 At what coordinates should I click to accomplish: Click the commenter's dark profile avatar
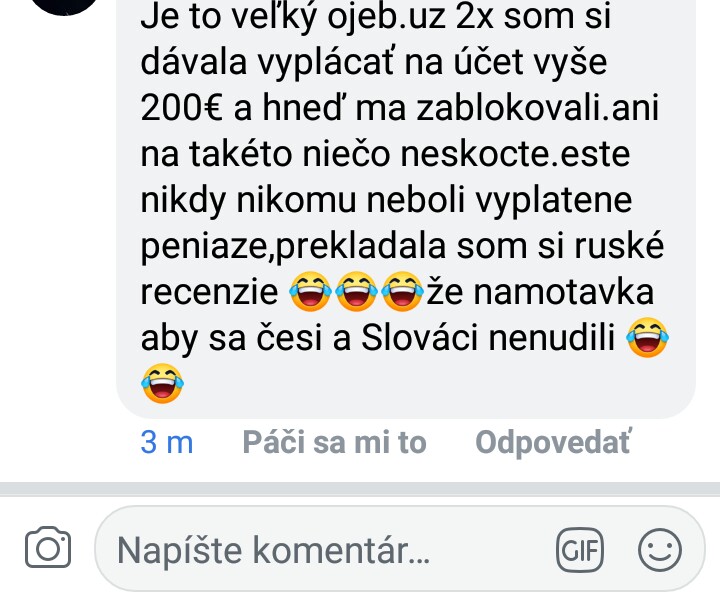(x=64, y=6)
